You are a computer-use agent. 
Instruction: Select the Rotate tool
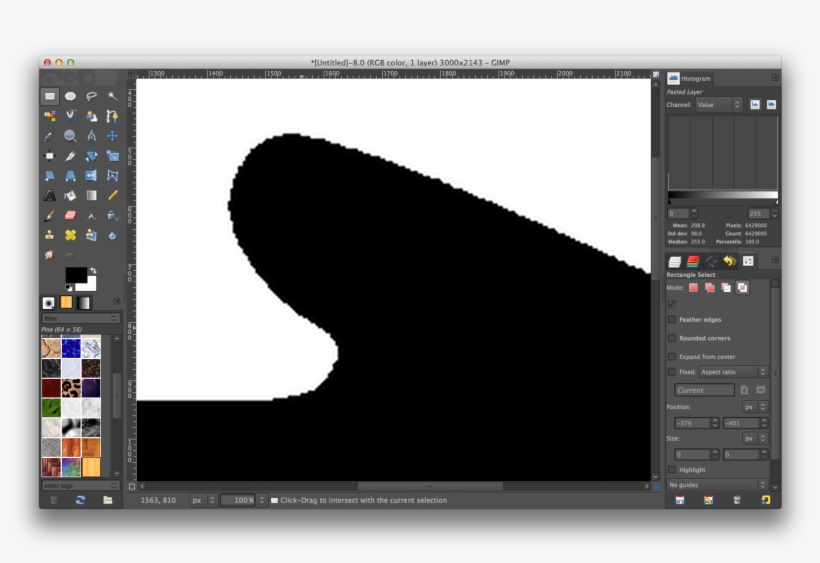pyautogui.click(x=91, y=156)
